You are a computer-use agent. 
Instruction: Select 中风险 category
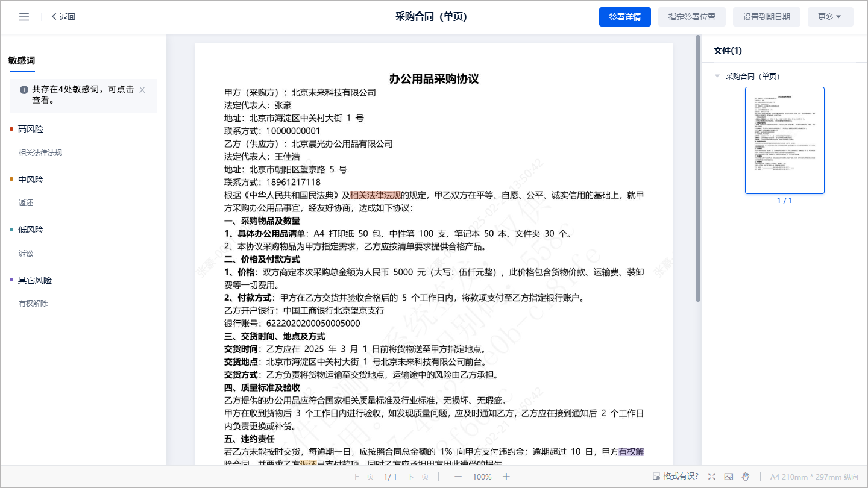[x=30, y=180]
